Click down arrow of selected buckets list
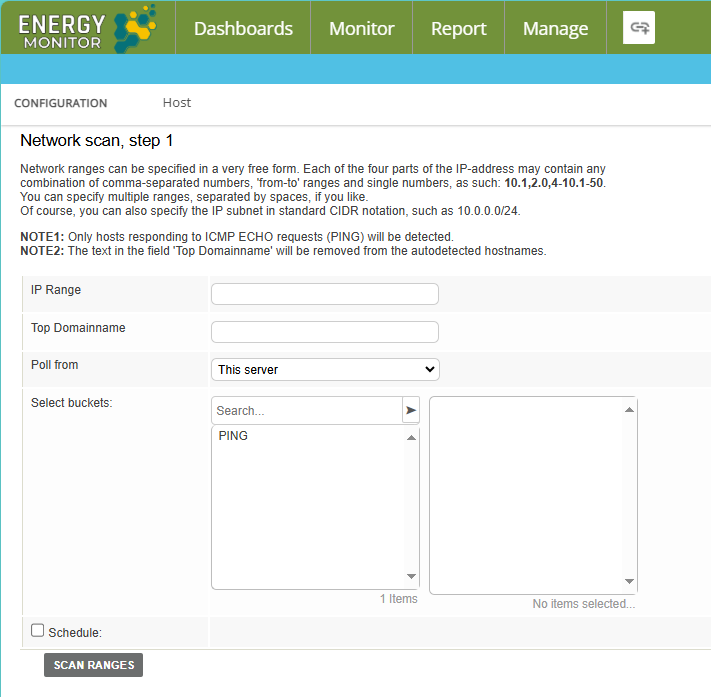 [628, 581]
